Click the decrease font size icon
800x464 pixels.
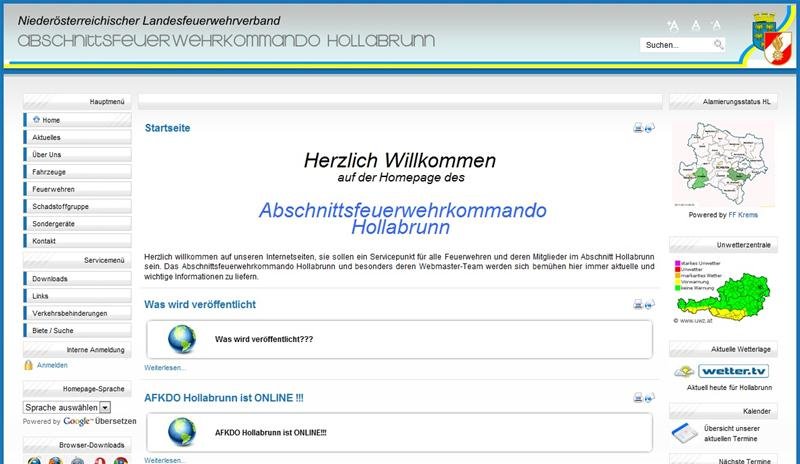(x=716, y=24)
